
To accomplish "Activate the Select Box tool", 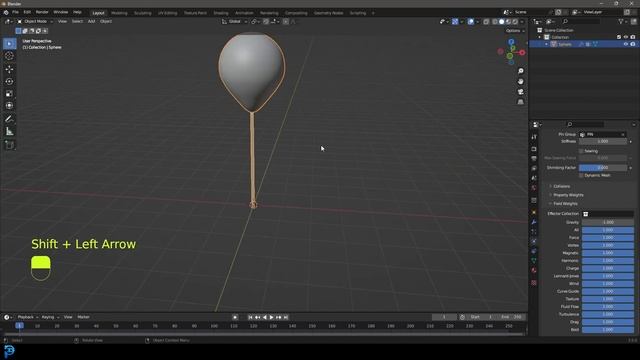I will [x=9, y=44].
